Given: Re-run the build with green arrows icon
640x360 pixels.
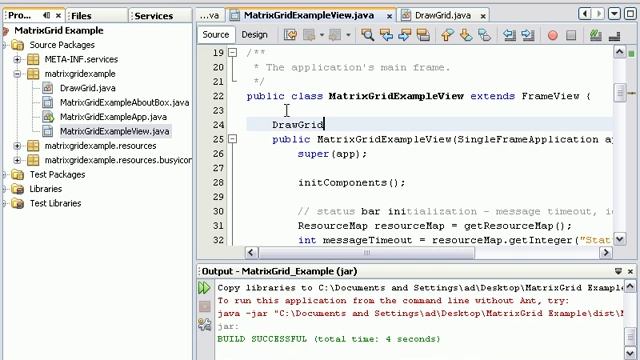Looking at the screenshot, I should (204, 288).
